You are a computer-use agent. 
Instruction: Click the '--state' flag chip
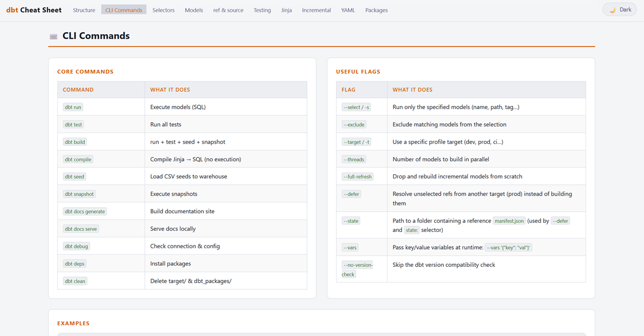352,221
